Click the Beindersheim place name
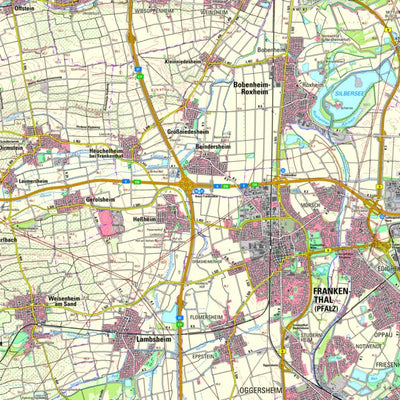The height and width of the screenshot is (400, 400). tap(213, 147)
